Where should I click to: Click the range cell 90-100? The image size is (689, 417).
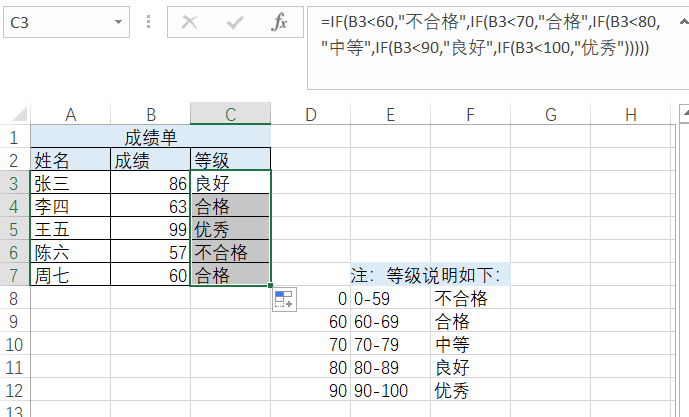tap(391, 389)
